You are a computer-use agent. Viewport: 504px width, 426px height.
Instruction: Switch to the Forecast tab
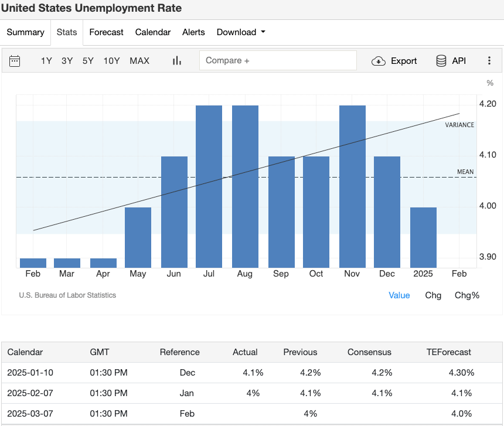[106, 32]
